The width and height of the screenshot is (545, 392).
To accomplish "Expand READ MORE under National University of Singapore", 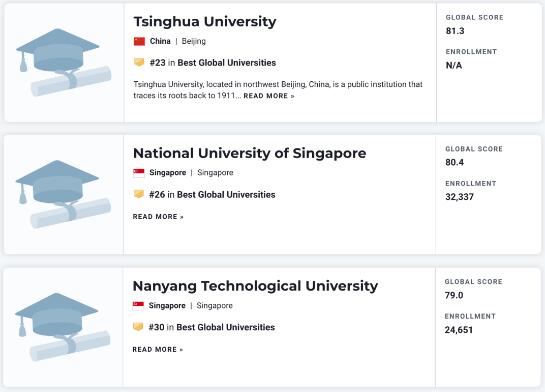I will 158,217.
